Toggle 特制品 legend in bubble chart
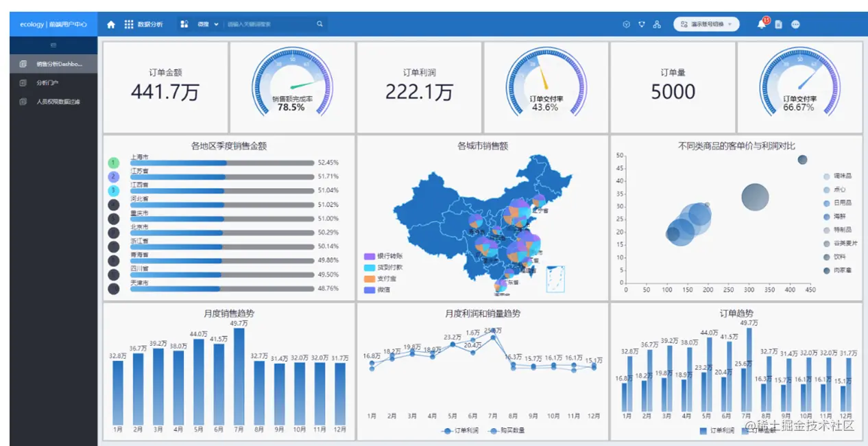The height and width of the screenshot is (446, 868). [837, 230]
